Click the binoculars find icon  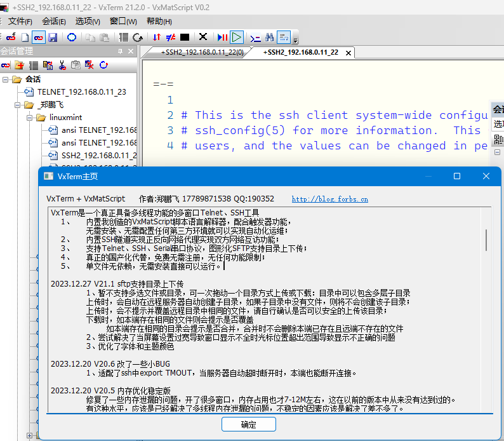(269, 37)
